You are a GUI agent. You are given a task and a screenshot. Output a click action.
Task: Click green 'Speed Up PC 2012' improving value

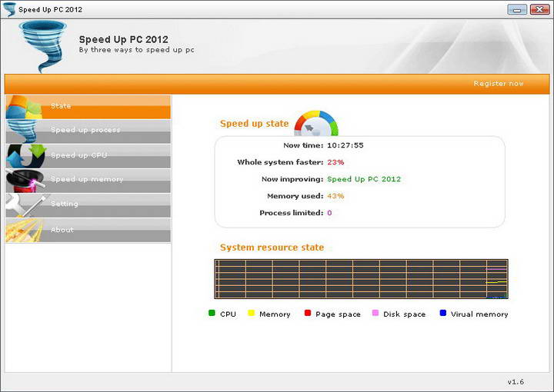point(364,179)
